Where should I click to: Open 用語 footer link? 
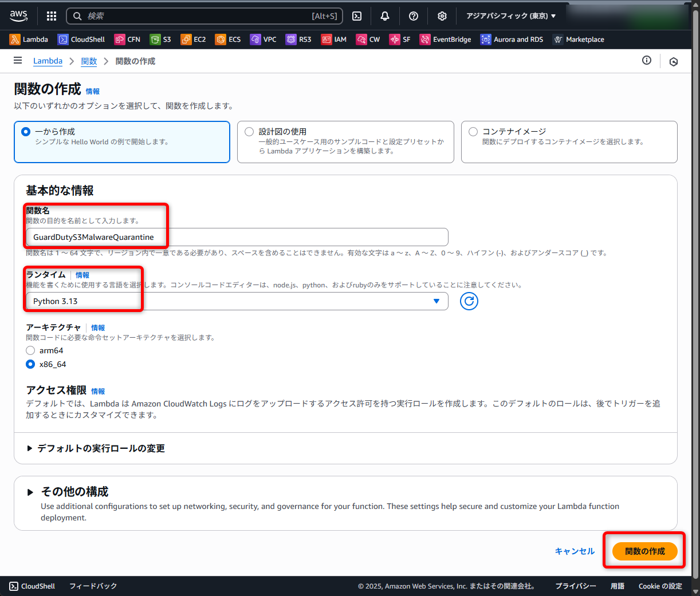click(x=618, y=586)
